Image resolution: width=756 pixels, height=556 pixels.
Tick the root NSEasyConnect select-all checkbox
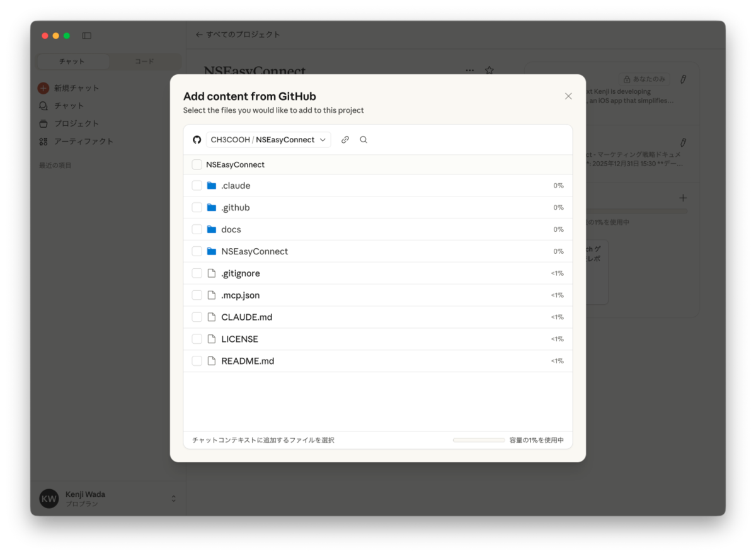197,164
